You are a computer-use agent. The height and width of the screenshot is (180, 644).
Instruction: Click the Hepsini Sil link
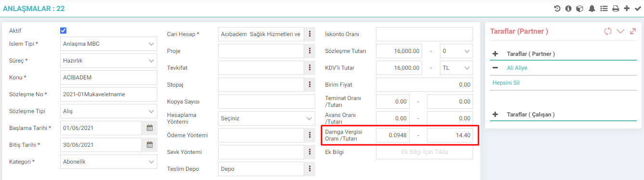coord(506,83)
